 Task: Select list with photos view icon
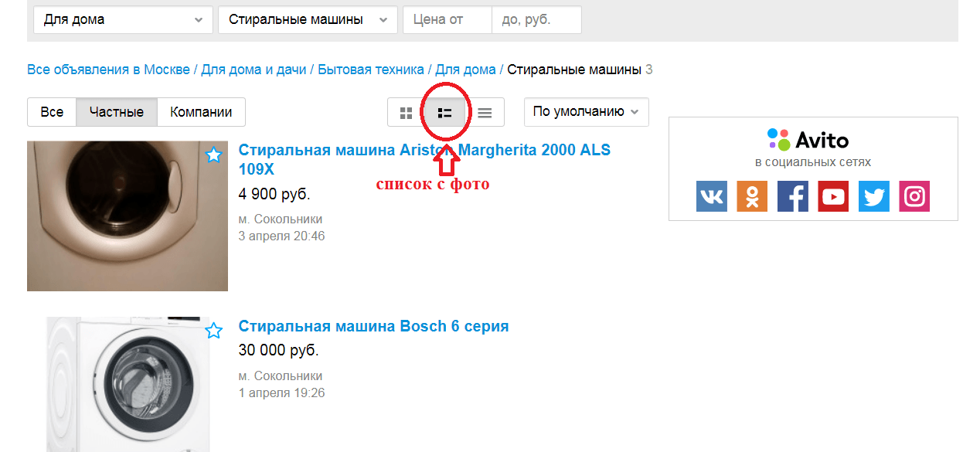(x=445, y=113)
